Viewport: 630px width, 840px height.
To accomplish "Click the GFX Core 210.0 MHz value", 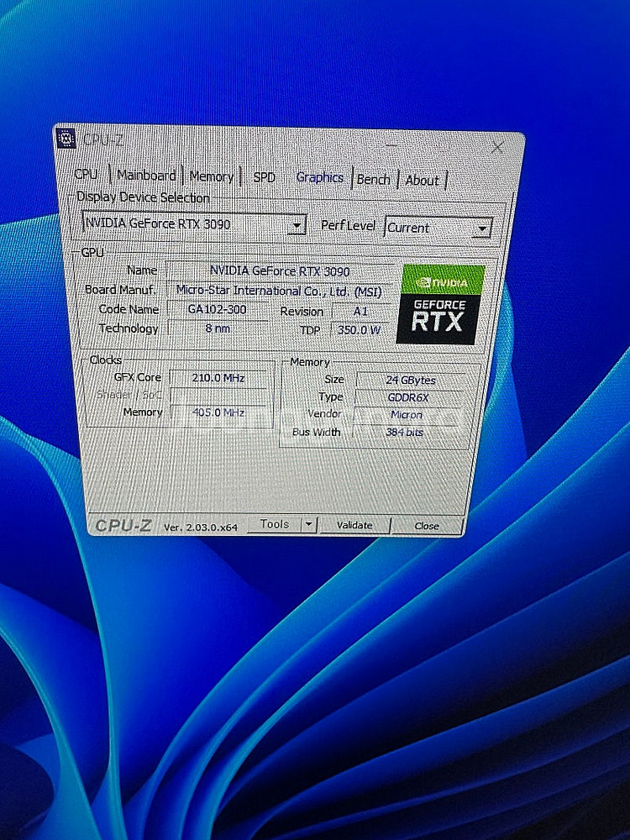I will coord(218,378).
